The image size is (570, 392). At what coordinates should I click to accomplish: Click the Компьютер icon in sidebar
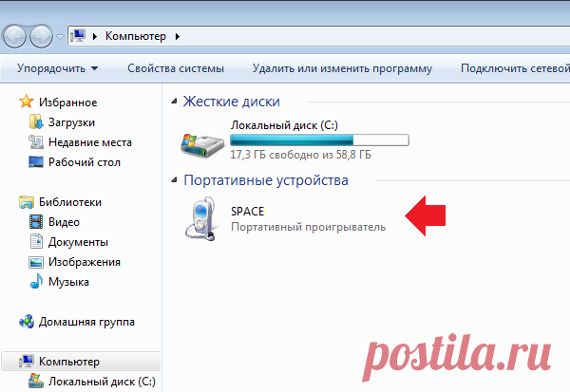click(27, 361)
